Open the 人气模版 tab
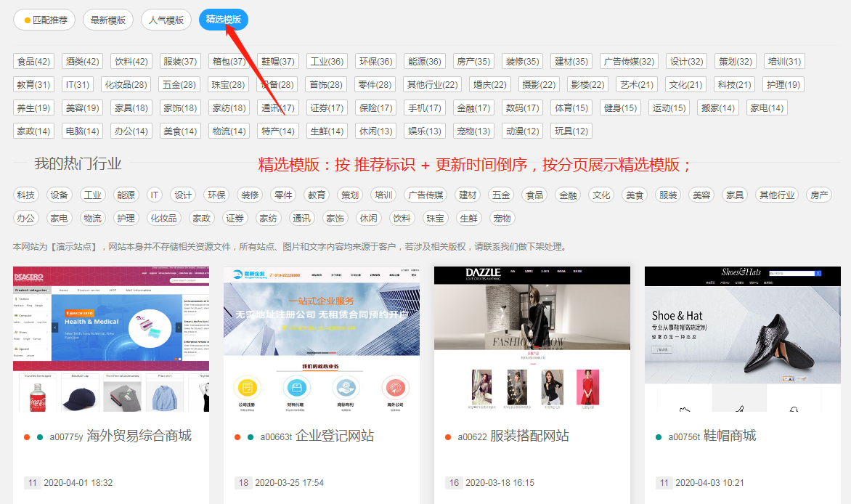This screenshot has width=851, height=504. [x=166, y=20]
